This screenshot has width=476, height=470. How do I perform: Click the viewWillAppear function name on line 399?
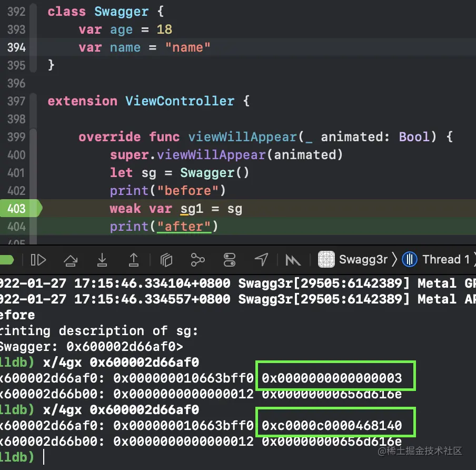(x=242, y=137)
